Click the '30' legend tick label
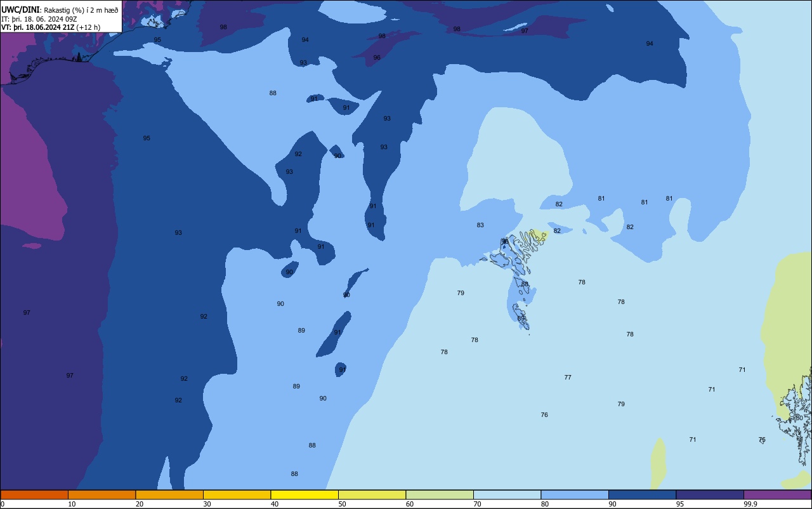Screen dimensions: 812x509 coord(207,504)
